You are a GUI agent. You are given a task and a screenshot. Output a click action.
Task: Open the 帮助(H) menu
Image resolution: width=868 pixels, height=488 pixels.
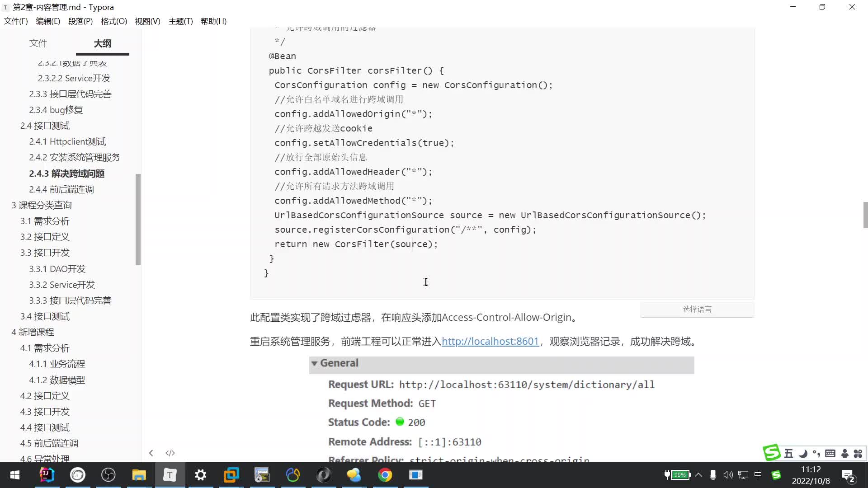pyautogui.click(x=213, y=21)
